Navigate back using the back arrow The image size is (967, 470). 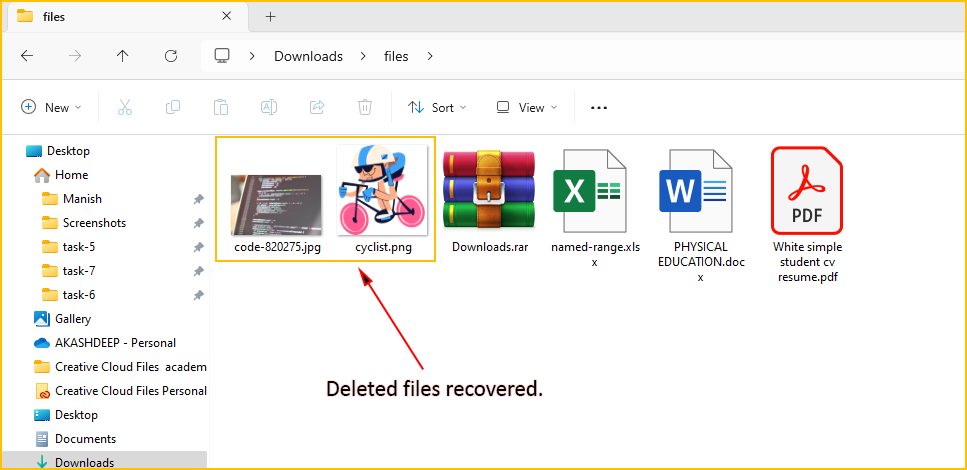[27, 56]
